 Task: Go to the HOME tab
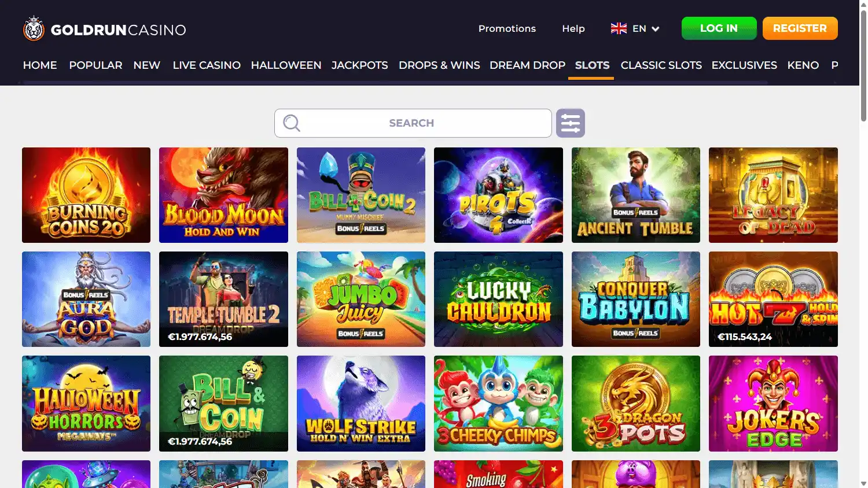pos(40,65)
